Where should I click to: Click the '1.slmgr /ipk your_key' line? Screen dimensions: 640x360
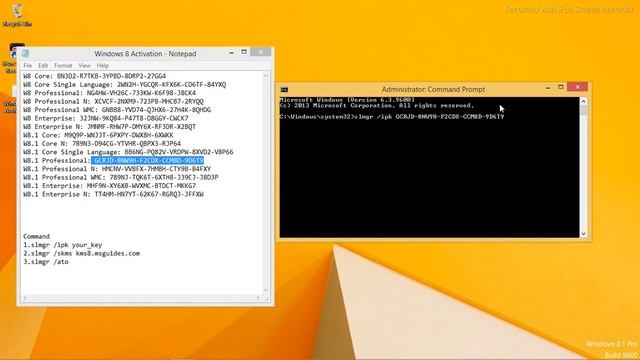click(62, 245)
